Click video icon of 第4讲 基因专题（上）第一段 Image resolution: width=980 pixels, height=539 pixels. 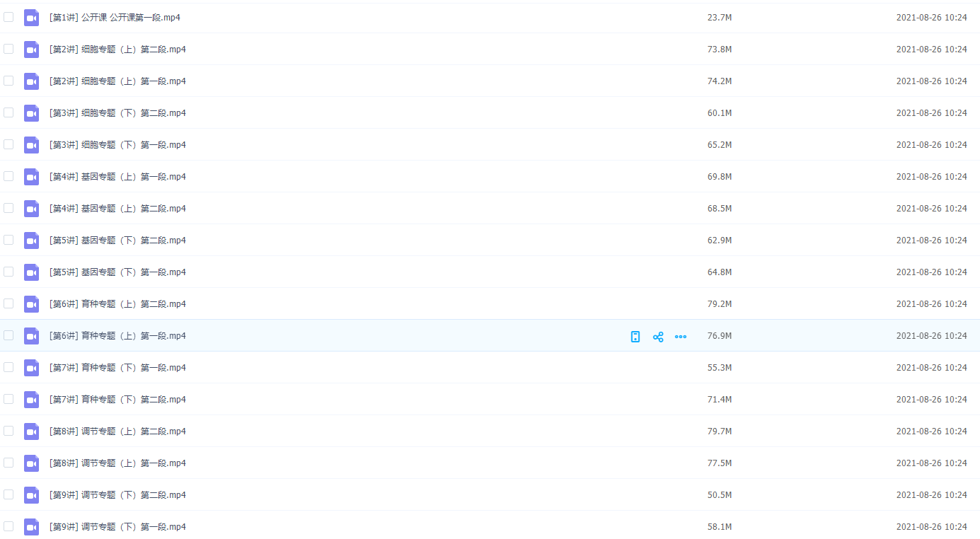point(31,177)
